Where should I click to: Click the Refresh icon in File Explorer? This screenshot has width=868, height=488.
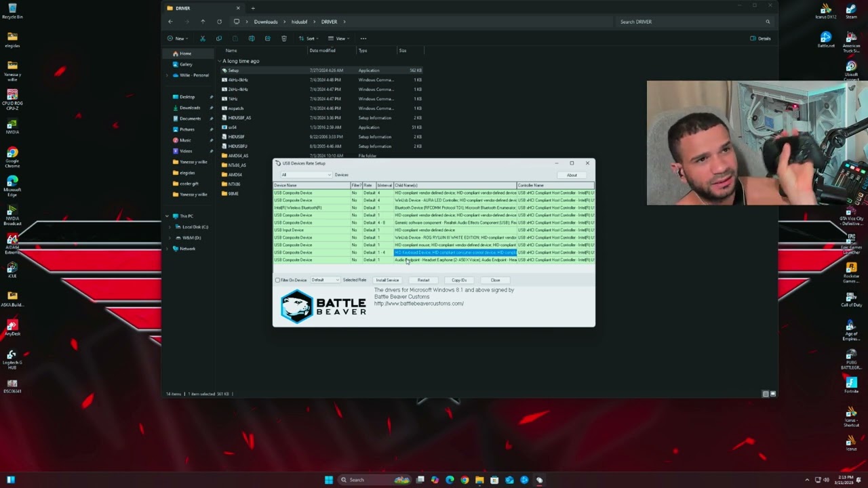click(x=219, y=22)
